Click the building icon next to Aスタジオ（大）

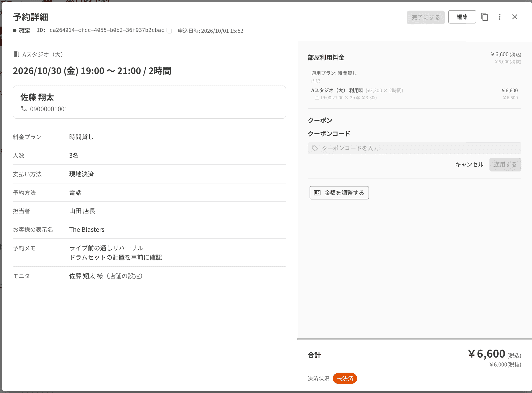click(16, 54)
